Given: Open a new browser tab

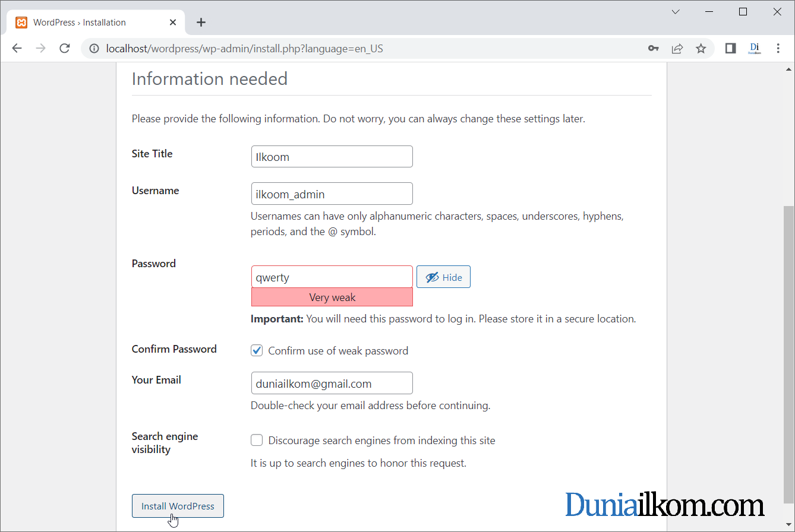Looking at the screenshot, I should pos(201,23).
